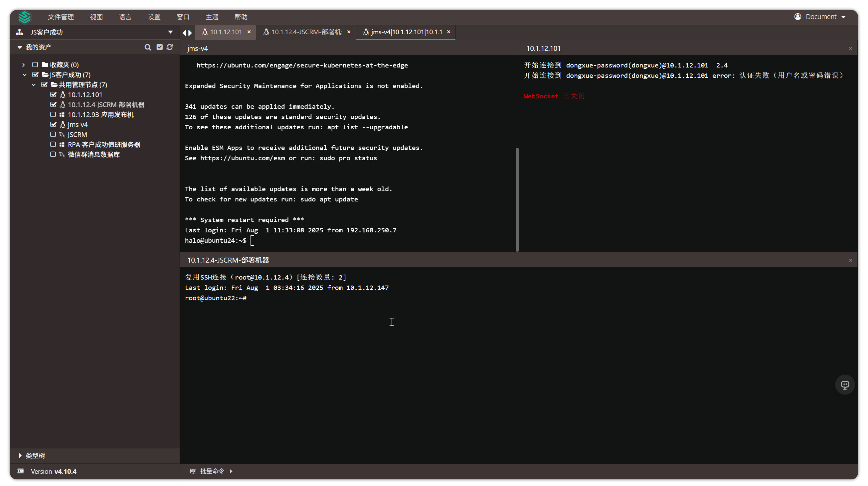Check the RPA-客户成功值班服务器 checkbox

click(x=53, y=144)
